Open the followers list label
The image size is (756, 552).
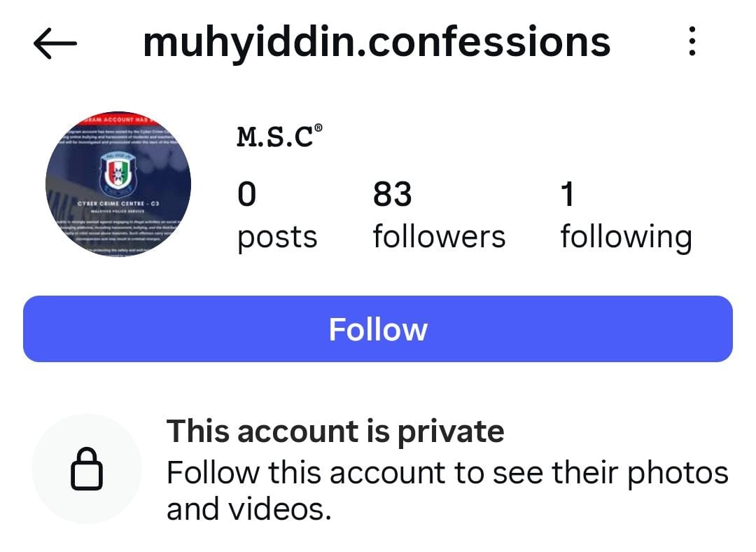point(439,237)
